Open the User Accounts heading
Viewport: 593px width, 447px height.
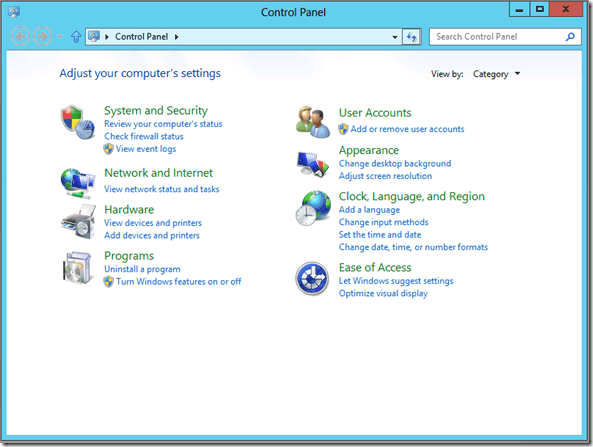pyautogui.click(x=375, y=113)
